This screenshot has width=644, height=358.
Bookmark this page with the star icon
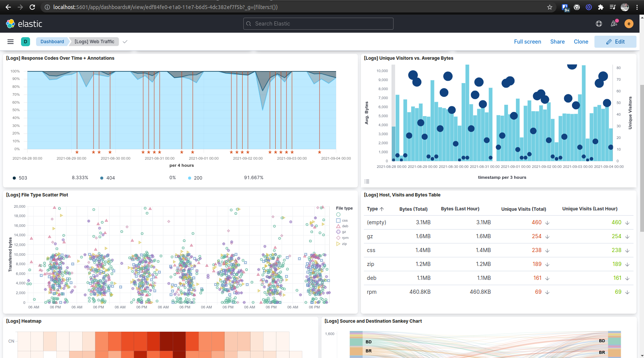tap(550, 7)
